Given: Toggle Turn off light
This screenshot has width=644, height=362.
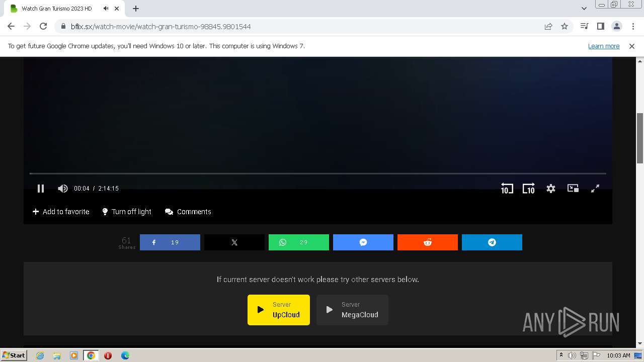Looking at the screenshot, I should click(x=127, y=212).
